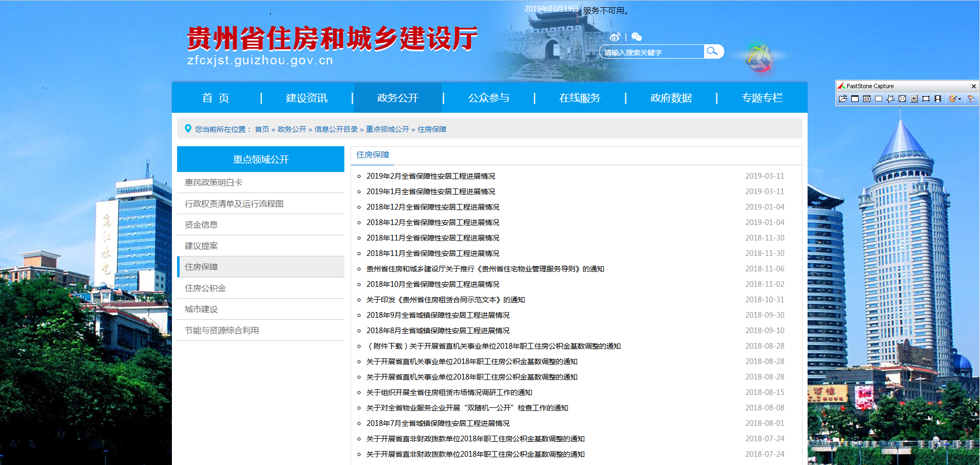Click the Weibo icon in header
The height and width of the screenshot is (465, 980).
coord(615,37)
